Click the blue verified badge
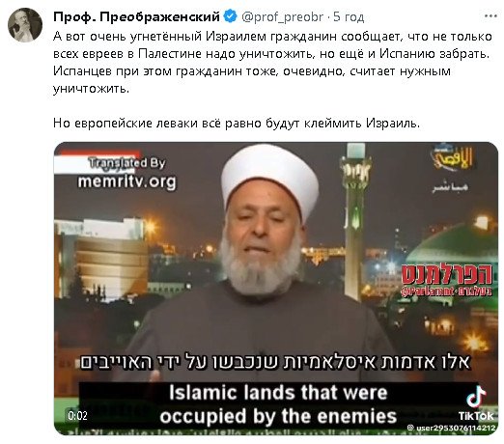This screenshot has width=504, height=444. click(x=231, y=16)
